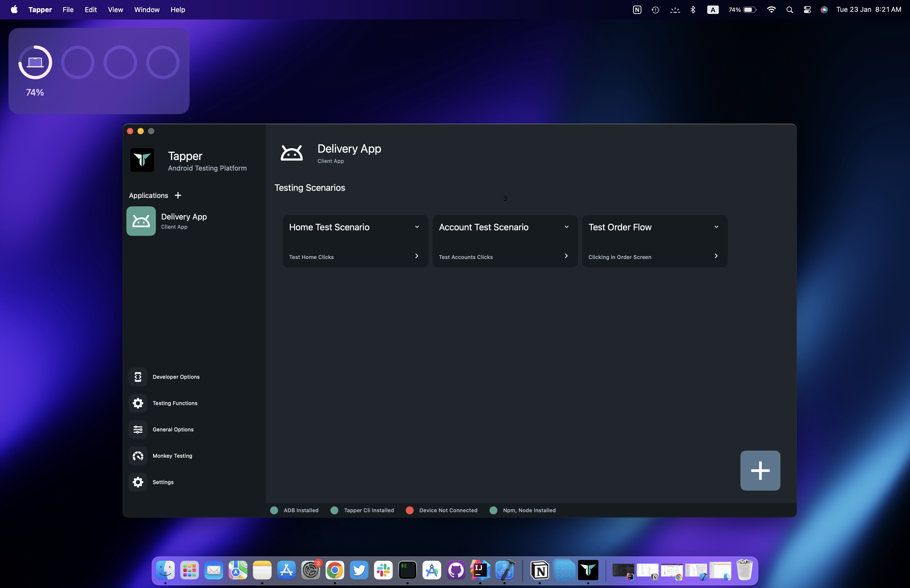Viewport: 910px width, 588px height.
Task: Expand Home Test Scenario dropdown chevron
Action: 417,227
